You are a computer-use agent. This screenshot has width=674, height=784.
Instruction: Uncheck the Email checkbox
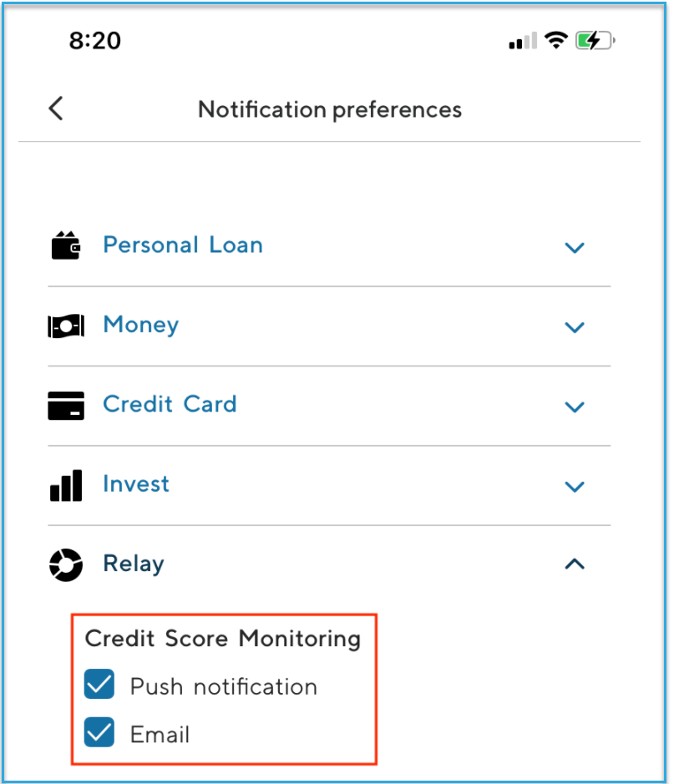(99, 734)
